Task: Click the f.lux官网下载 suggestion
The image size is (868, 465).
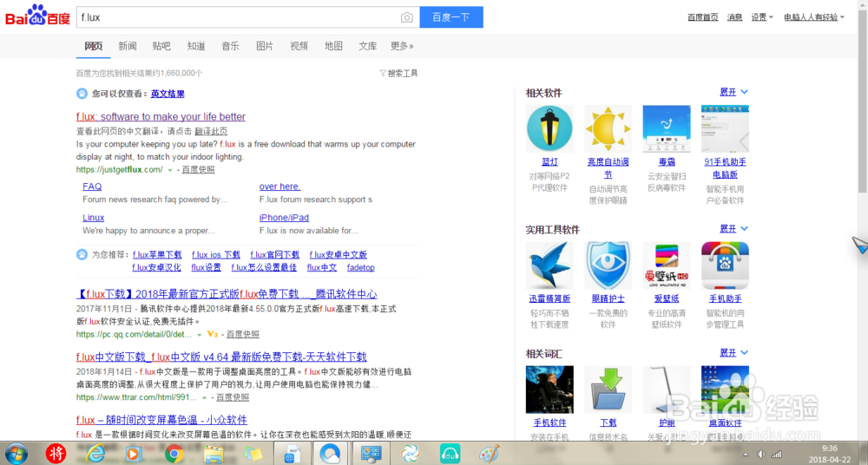Action: (x=274, y=255)
